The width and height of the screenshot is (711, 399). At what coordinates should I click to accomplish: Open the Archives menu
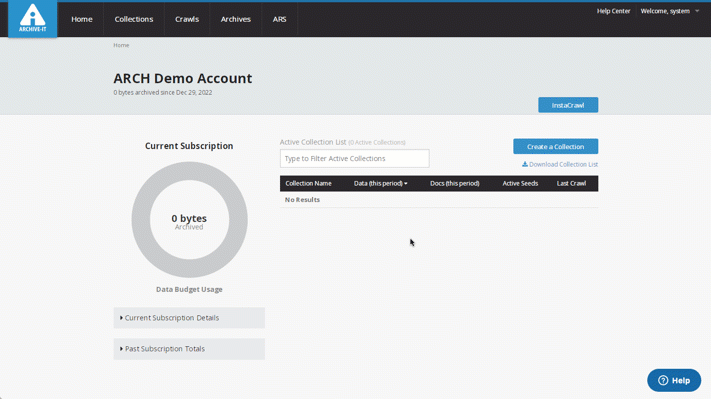tap(235, 19)
